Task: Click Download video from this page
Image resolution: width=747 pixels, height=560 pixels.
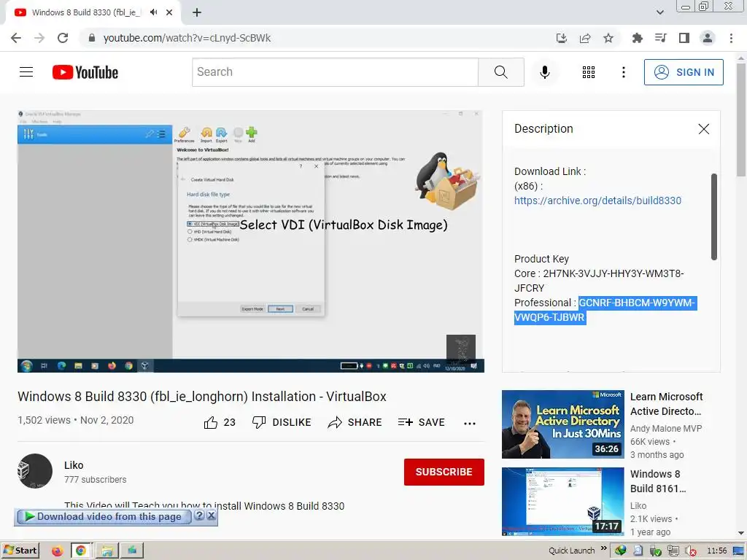Action: click(x=103, y=517)
